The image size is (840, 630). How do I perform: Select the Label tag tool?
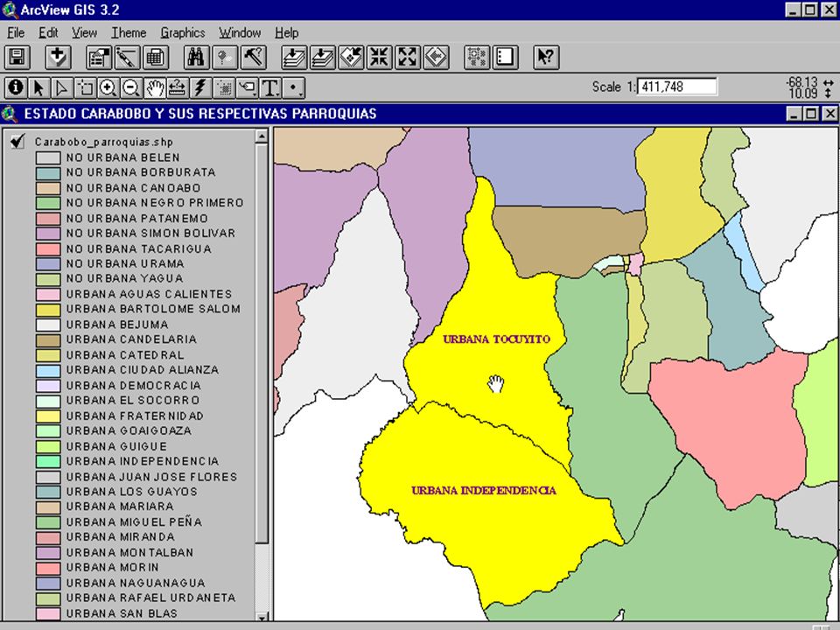247,87
